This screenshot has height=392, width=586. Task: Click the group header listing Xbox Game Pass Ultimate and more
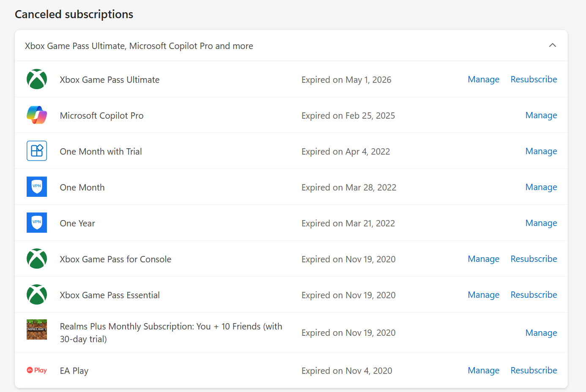coord(291,46)
